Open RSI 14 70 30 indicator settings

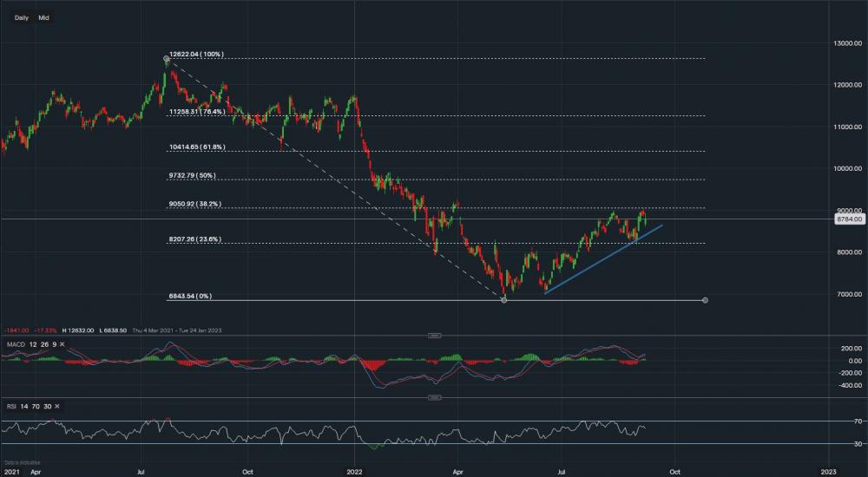coord(32,406)
